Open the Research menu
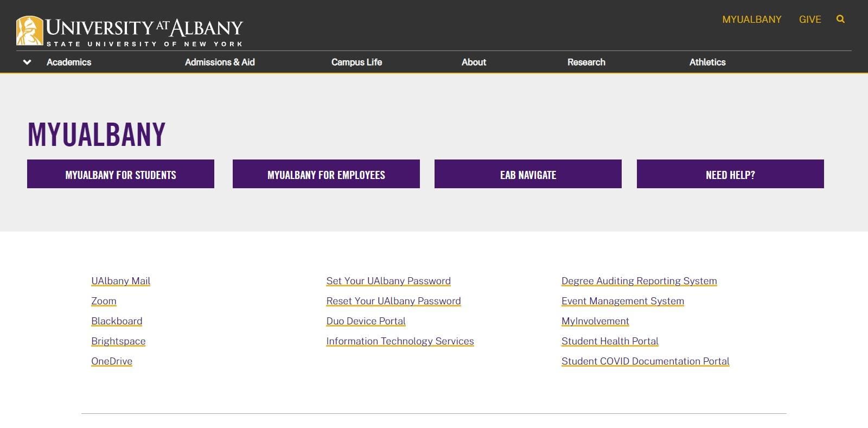The height and width of the screenshot is (428, 868). [586, 62]
